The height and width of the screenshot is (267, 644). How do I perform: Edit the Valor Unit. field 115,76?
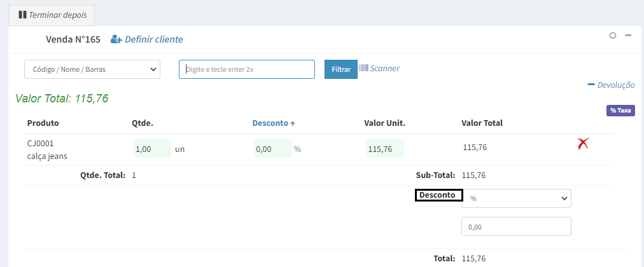pos(384,149)
